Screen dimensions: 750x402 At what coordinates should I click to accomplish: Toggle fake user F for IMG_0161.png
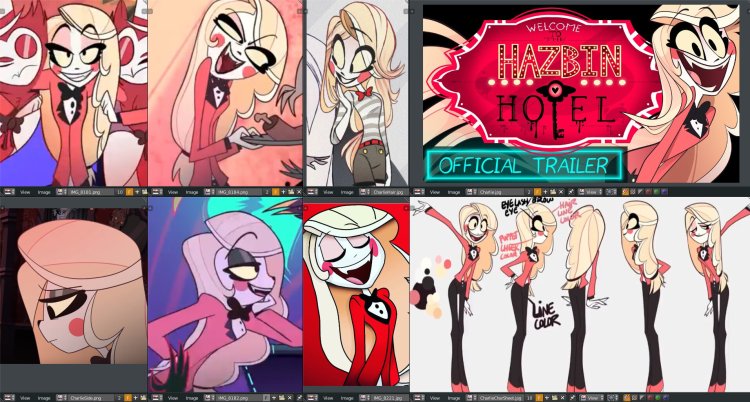tap(130, 191)
